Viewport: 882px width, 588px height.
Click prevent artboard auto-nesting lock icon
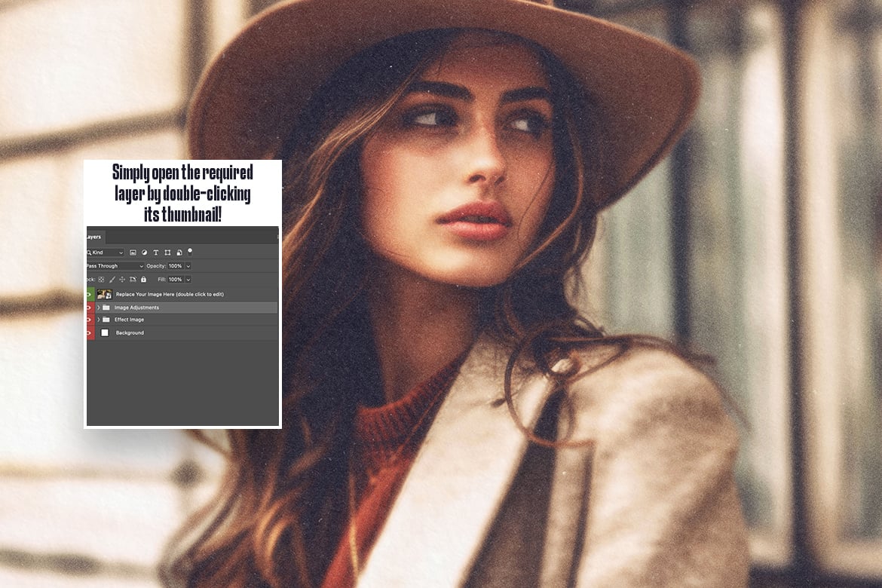pos(133,279)
